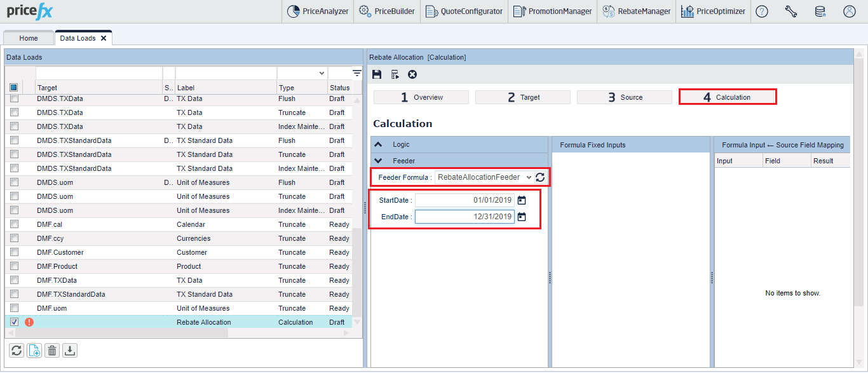The image size is (868, 373).
Task: Click the help question mark icon
Action: point(762,11)
